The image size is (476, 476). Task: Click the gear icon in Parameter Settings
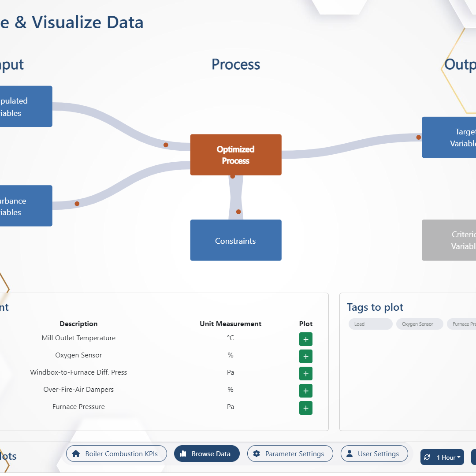pos(257,454)
